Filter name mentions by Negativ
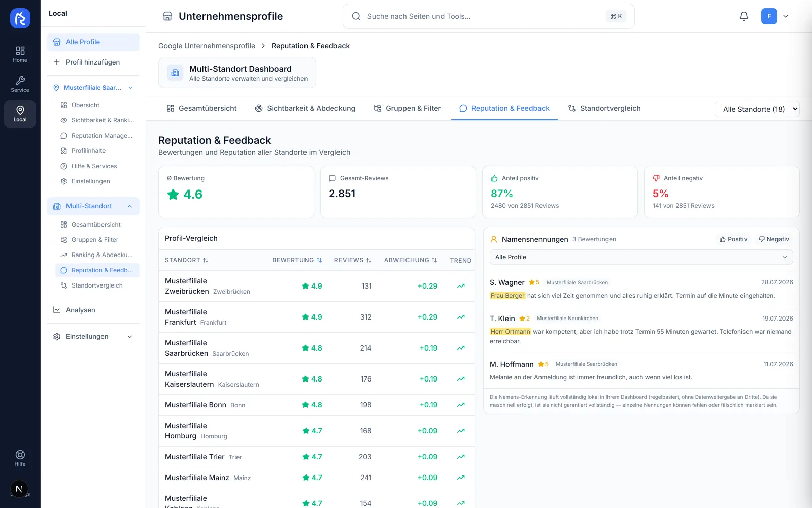 [x=774, y=239]
